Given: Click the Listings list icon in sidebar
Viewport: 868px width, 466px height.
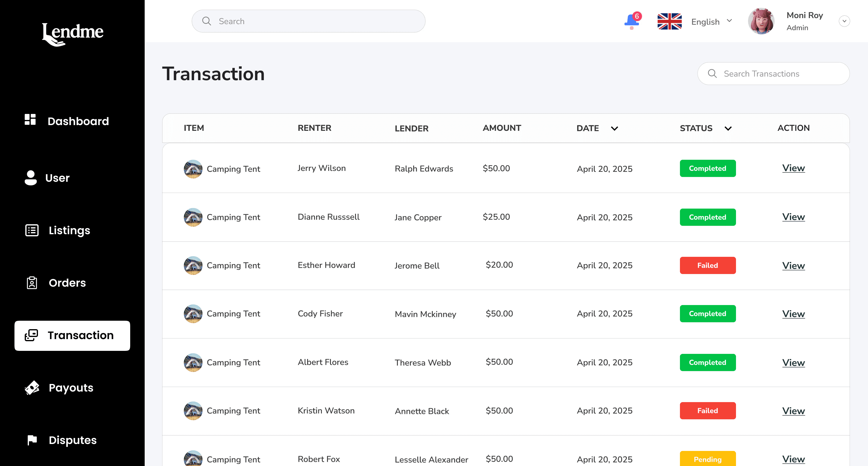Looking at the screenshot, I should coord(32,231).
